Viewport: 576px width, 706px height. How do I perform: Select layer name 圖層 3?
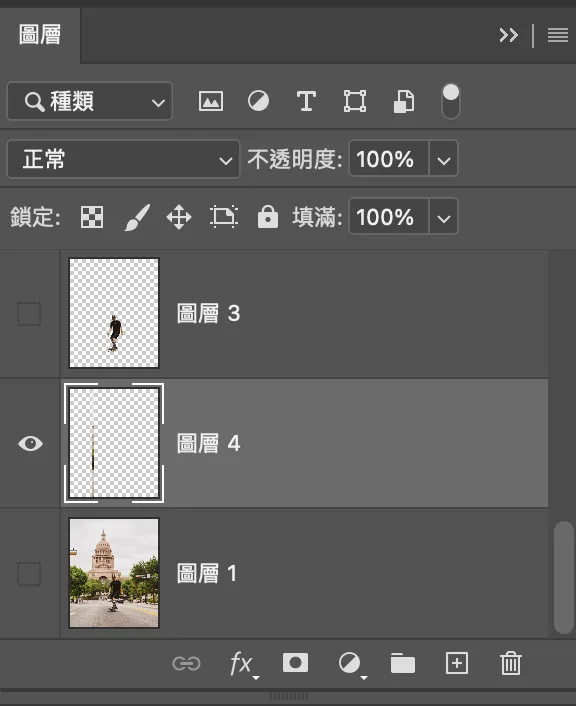tap(208, 313)
